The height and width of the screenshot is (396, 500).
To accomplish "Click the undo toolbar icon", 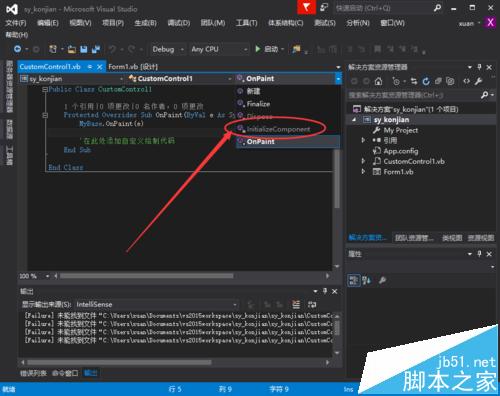I will click(112, 50).
